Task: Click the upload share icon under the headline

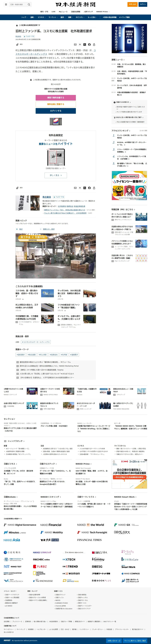Action: (94, 45)
